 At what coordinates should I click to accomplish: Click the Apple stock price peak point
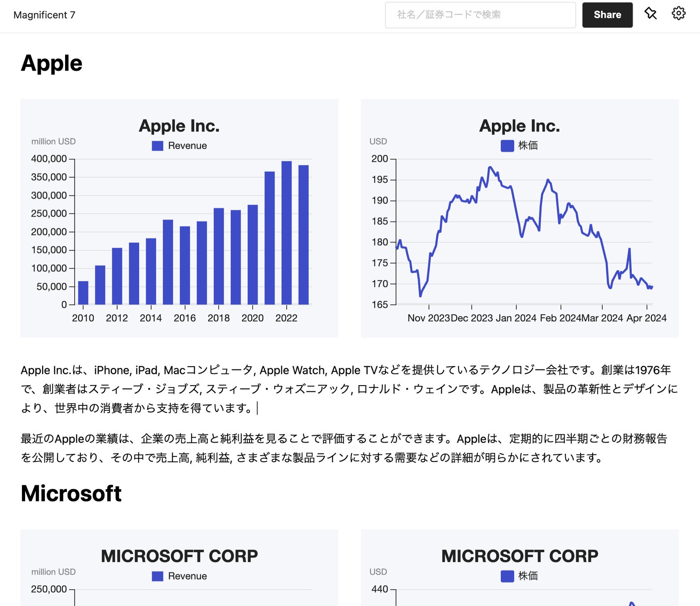pos(490,167)
